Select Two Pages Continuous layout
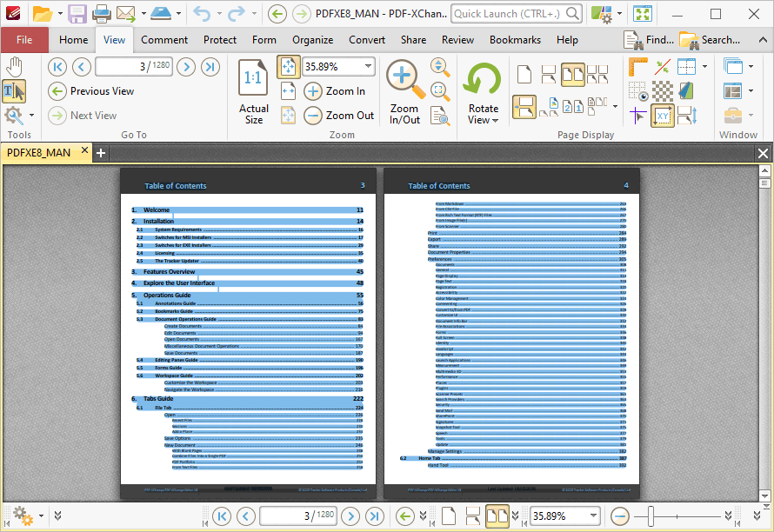This screenshot has width=774, height=532. (x=597, y=75)
